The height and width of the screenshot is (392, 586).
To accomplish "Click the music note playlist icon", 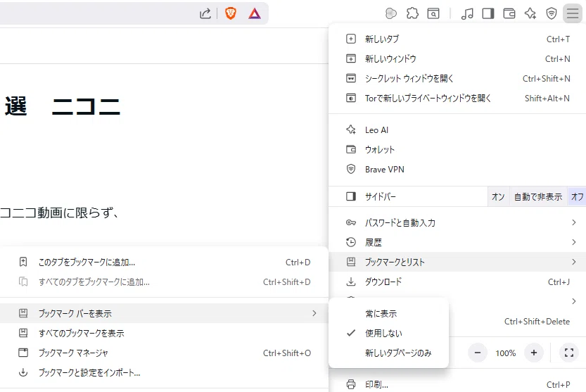I will coord(467,14).
